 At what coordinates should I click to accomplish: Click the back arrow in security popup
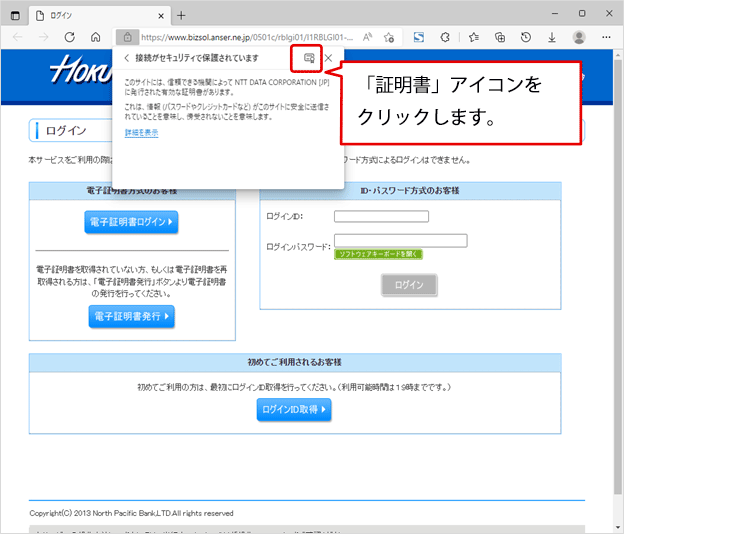point(126,58)
